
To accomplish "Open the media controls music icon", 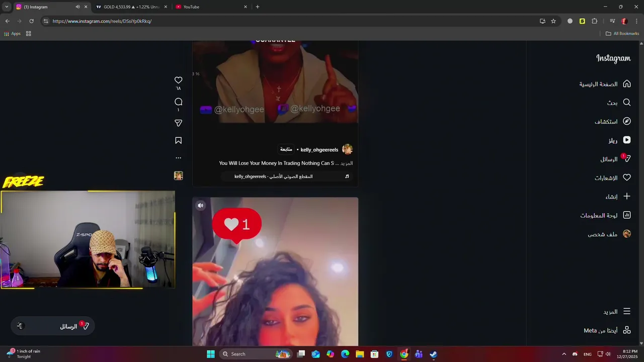I will 612,21.
